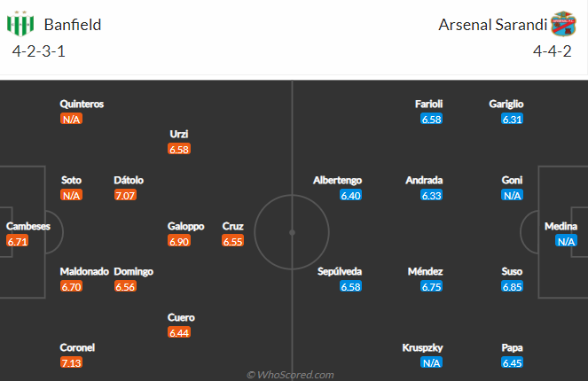The height and width of the screenshot is (381, 588).
Task: Click the WhoScored.com watermark
Action: (290, 375)
